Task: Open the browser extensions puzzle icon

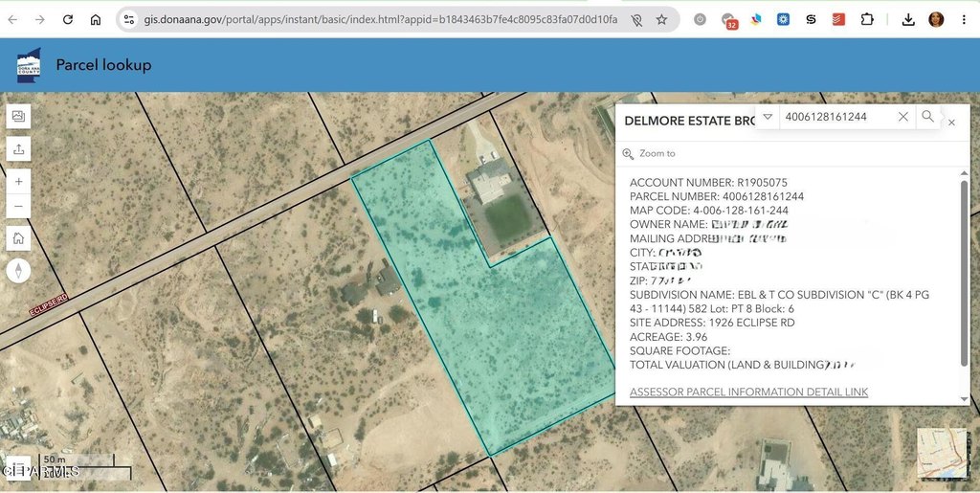Action: coord(866,19)
